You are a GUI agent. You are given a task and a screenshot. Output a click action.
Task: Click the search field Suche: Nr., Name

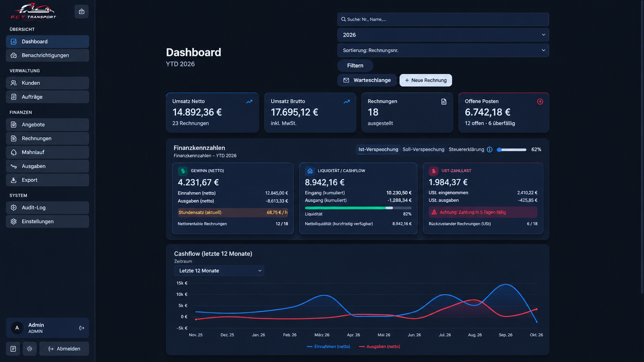point(443,19)
